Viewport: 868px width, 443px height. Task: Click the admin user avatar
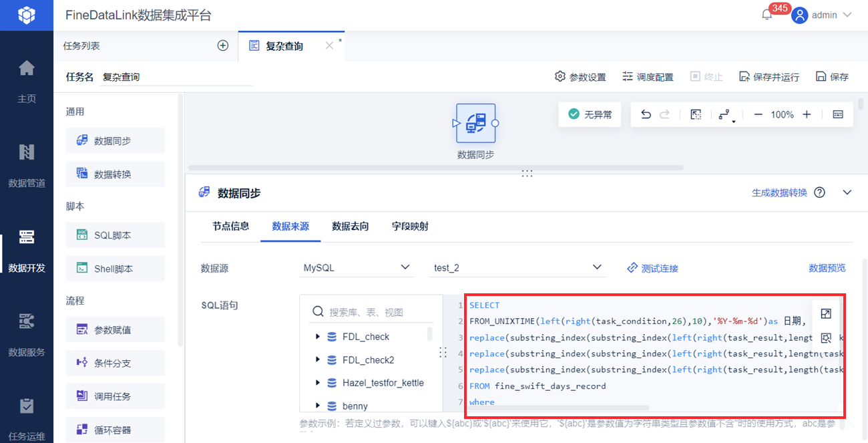tap(799, 15)
